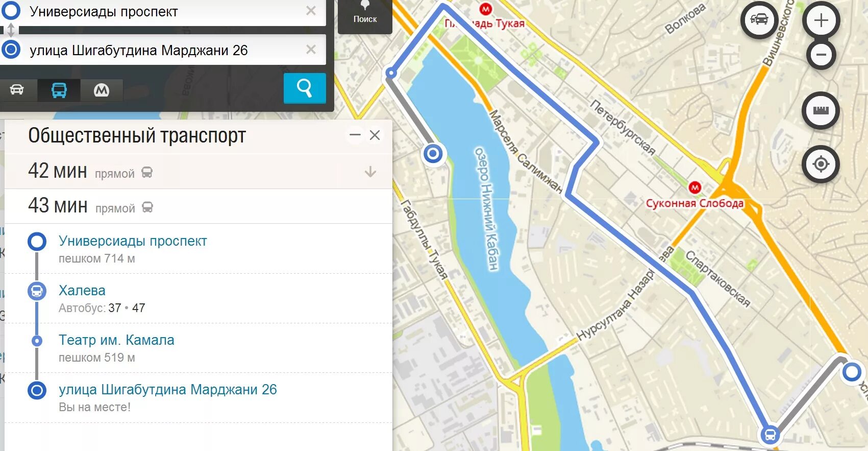Click the пешком 519 м walking distance text

point(97,358)
